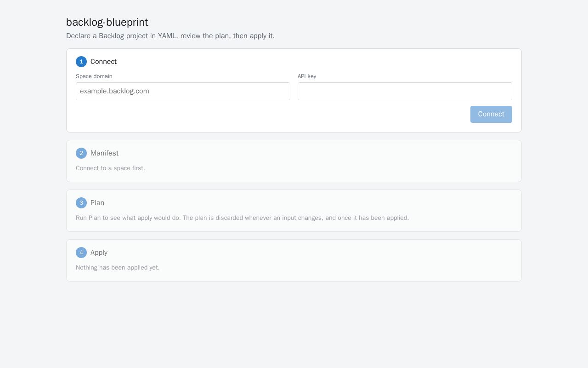Click the API key label
Screen dimensions: 588x368
[x=307, y=76]
